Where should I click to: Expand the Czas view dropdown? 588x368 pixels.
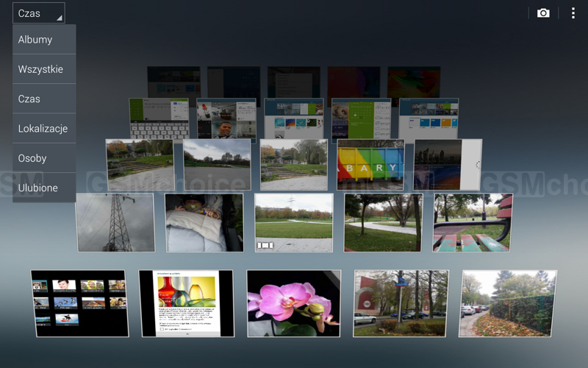click(x=38, y=13)
